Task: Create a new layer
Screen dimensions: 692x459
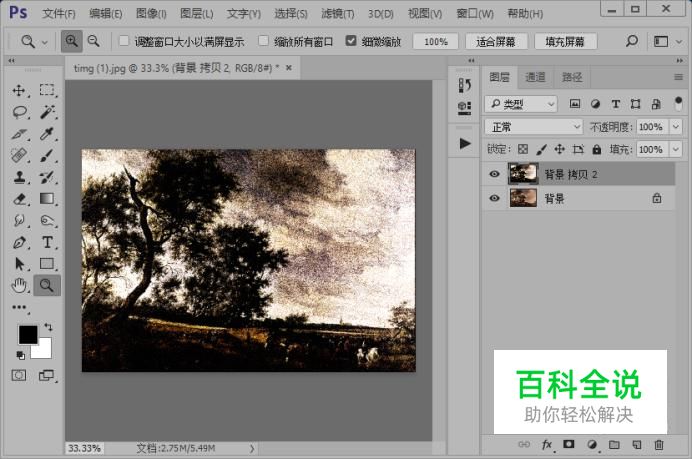Action: coord(636,444)
